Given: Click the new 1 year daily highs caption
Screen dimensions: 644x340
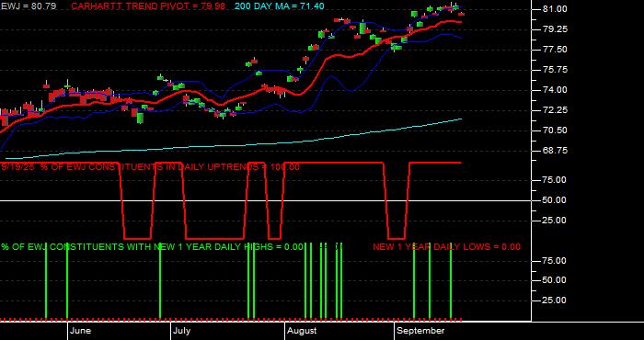Looking at the screenshot, I should click(152, 247).
